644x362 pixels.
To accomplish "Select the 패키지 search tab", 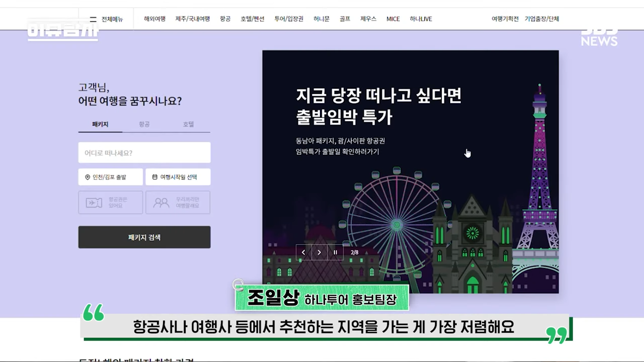I will coord(100,124).
